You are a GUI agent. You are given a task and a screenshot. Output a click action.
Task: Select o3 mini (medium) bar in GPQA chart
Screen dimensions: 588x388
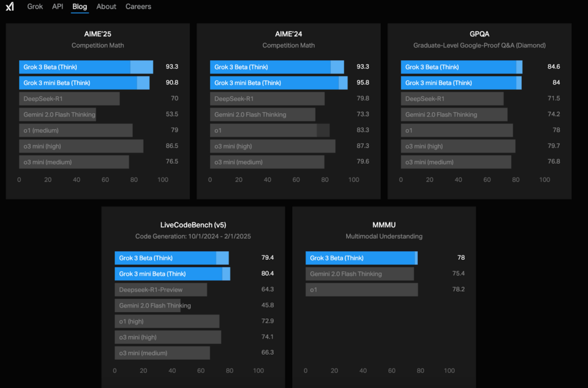(x=455, y=162)
